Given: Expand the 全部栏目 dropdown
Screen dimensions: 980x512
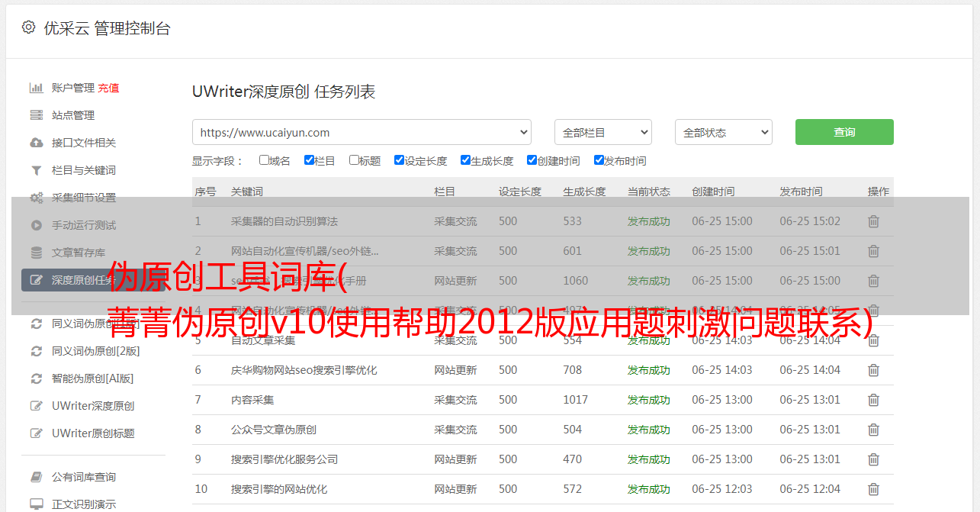Looking at the screenshot, I should (602, 132).
